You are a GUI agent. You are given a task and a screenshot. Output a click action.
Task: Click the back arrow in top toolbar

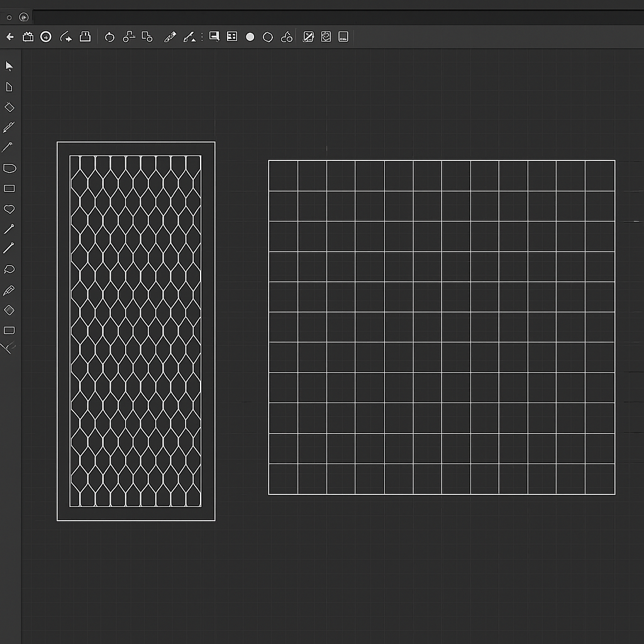[x=10, y=37]
